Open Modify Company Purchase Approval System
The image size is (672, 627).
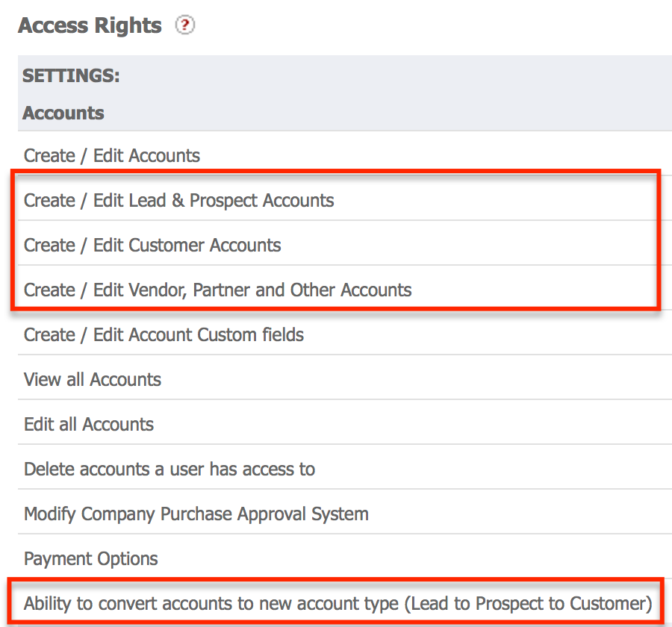click(196, 514)
